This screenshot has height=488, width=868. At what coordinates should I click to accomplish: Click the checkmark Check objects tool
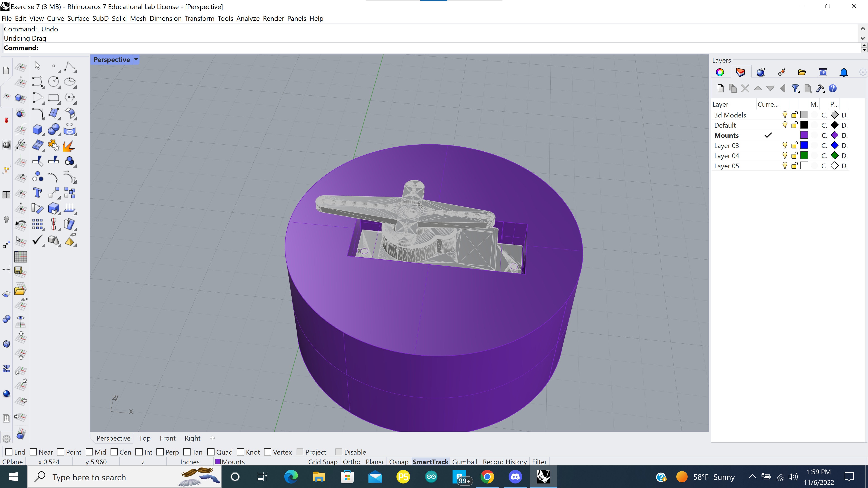pyautogui.click(x=37, y=240)
